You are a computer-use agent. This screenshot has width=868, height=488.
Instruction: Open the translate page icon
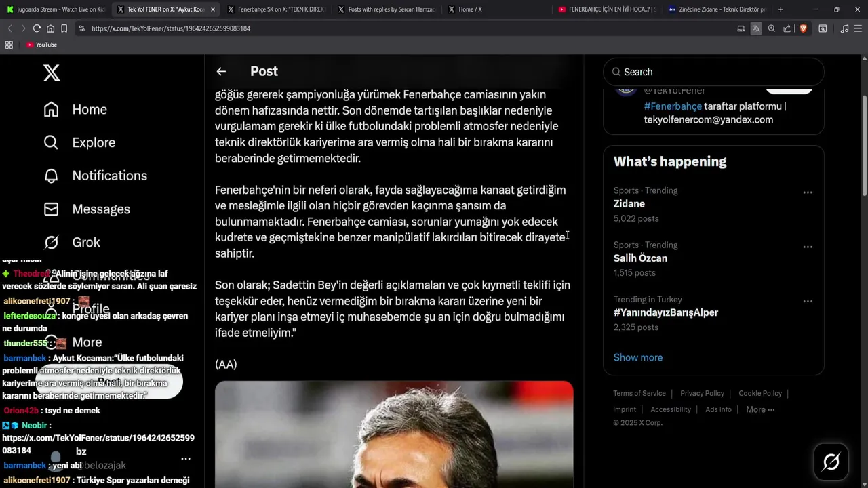click(756, 28)
